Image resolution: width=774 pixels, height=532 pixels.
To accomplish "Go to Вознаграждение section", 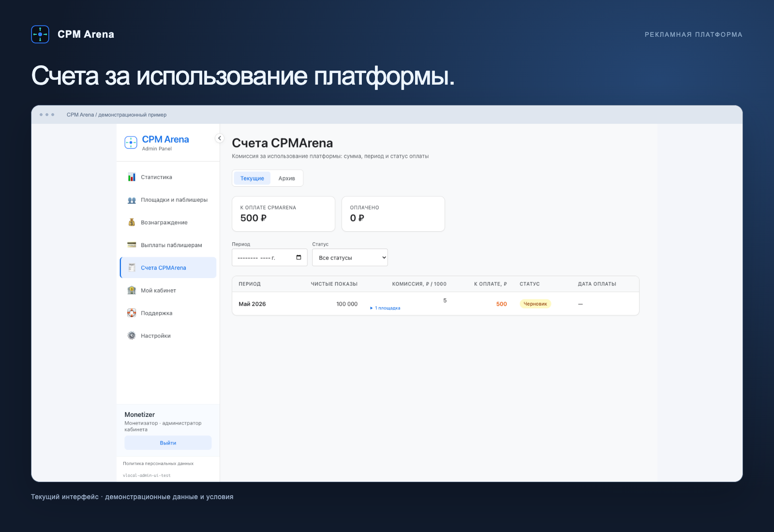I will tap(168, 222).
